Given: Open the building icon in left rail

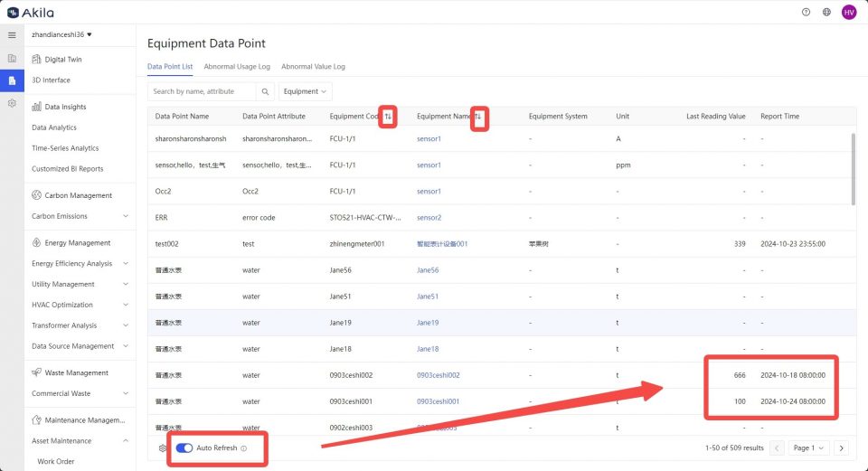Looking at the screenshot, I should coord(12,58).
